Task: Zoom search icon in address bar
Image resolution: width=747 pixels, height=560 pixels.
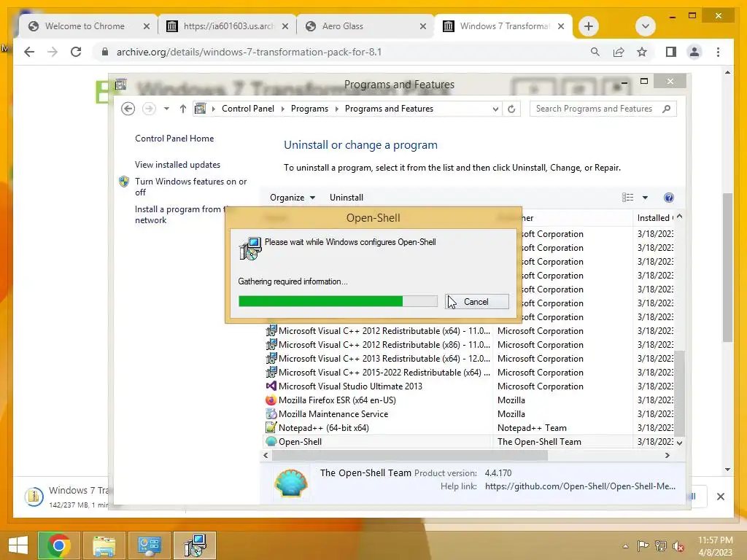Action: point(595,52)
